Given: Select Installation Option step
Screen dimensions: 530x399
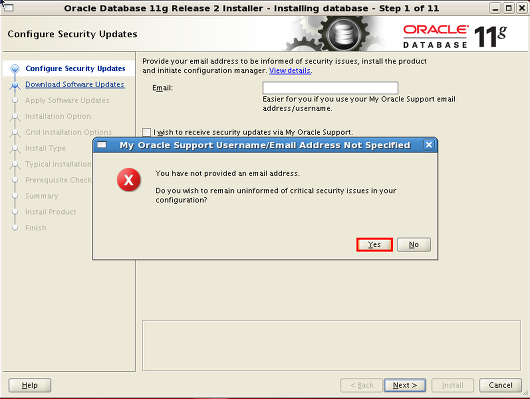Looking at the screenshot, I should (x=58, y=116).
